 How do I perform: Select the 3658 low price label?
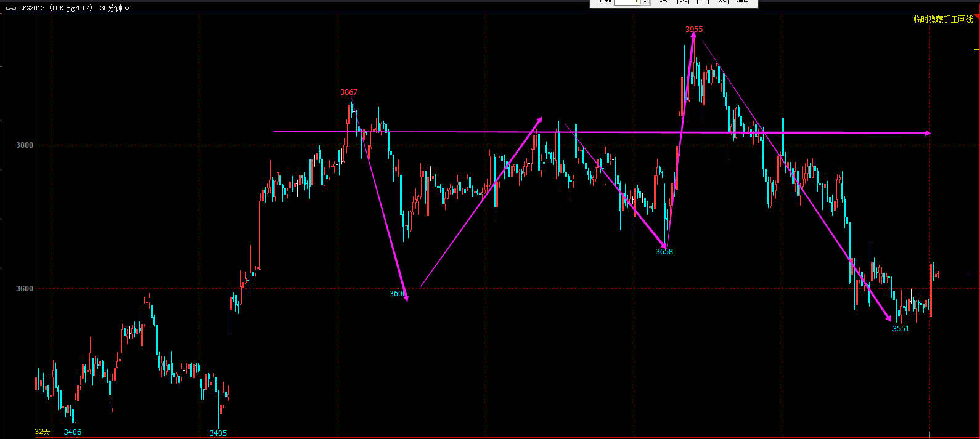[x=664, y=252]
